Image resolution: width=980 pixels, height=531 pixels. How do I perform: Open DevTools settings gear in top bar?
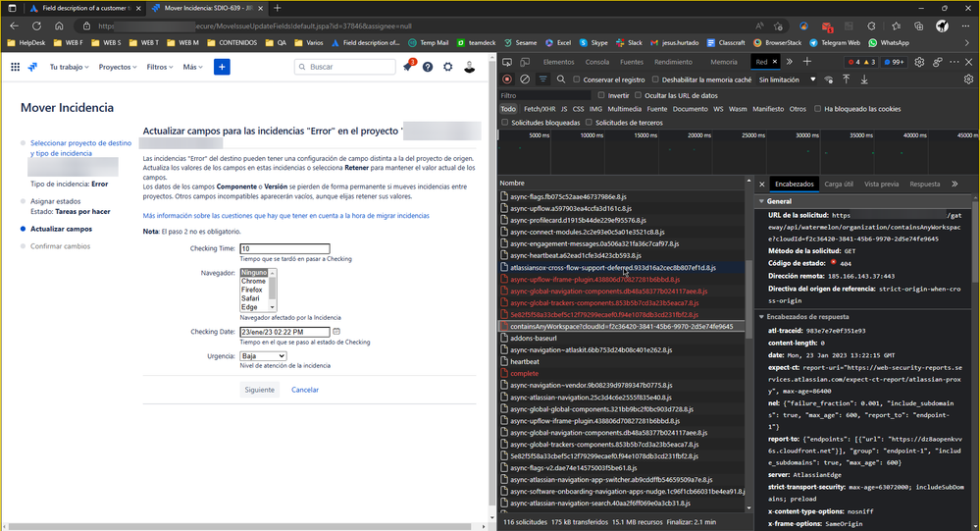click(x=919, y=62)
